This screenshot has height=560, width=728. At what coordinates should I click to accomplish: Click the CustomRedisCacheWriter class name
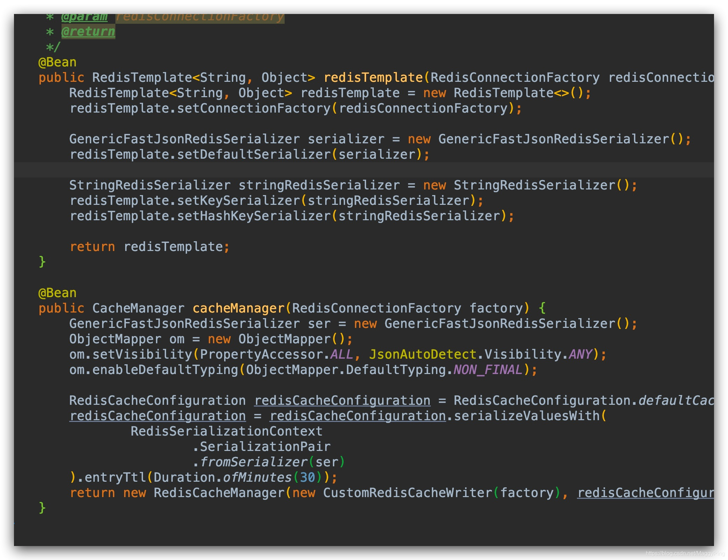[407, 493]
